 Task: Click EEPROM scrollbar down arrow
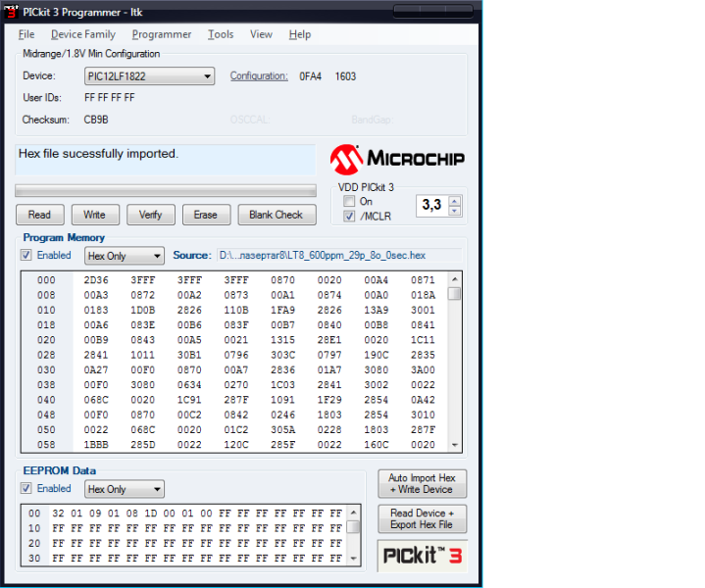click(354, 559)
